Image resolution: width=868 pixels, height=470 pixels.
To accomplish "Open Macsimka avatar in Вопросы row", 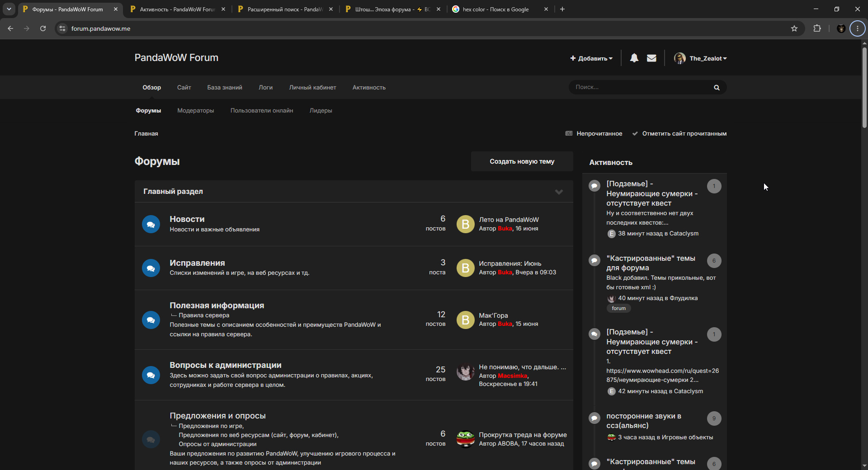I will click(x=465, y=372).
